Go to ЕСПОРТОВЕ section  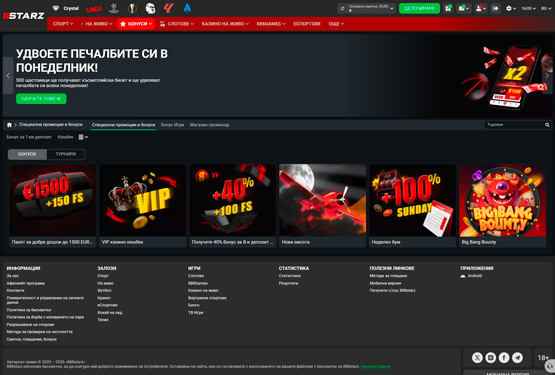click(307, 24)
